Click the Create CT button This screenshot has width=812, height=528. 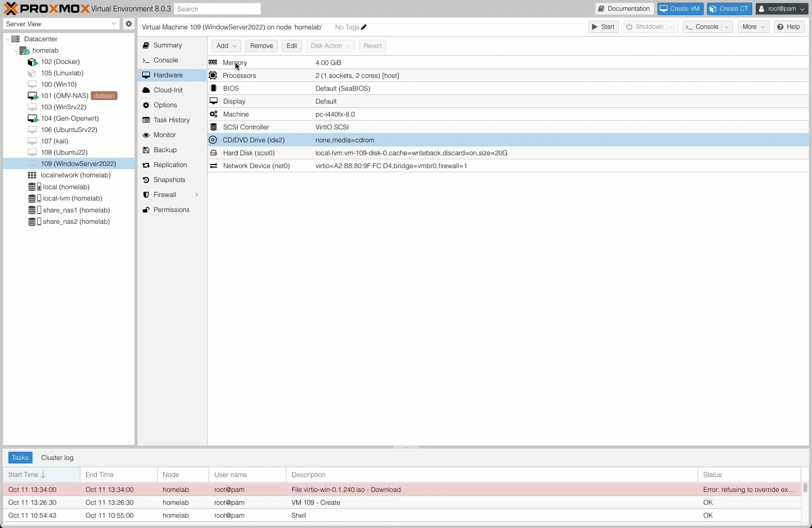[729, 9]
